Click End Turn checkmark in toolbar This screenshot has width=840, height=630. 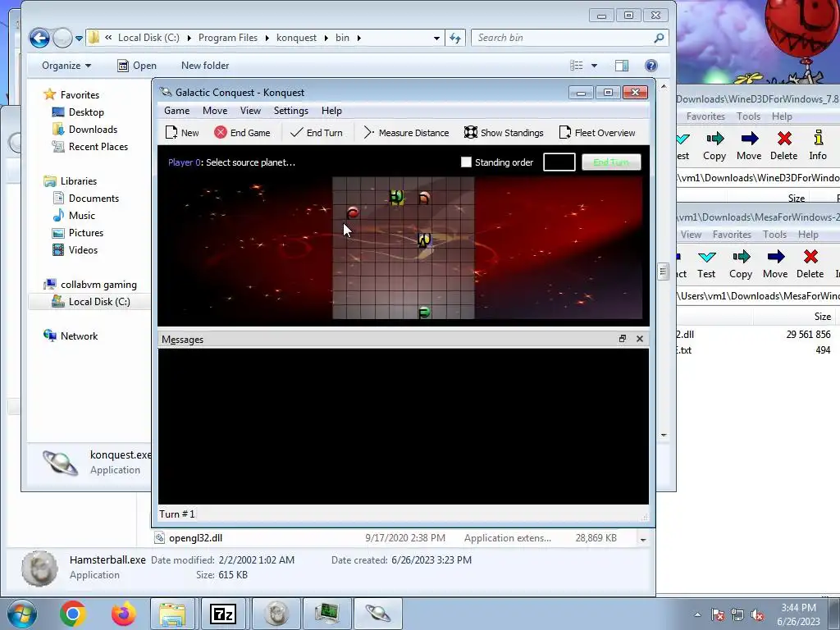[316, 133]
